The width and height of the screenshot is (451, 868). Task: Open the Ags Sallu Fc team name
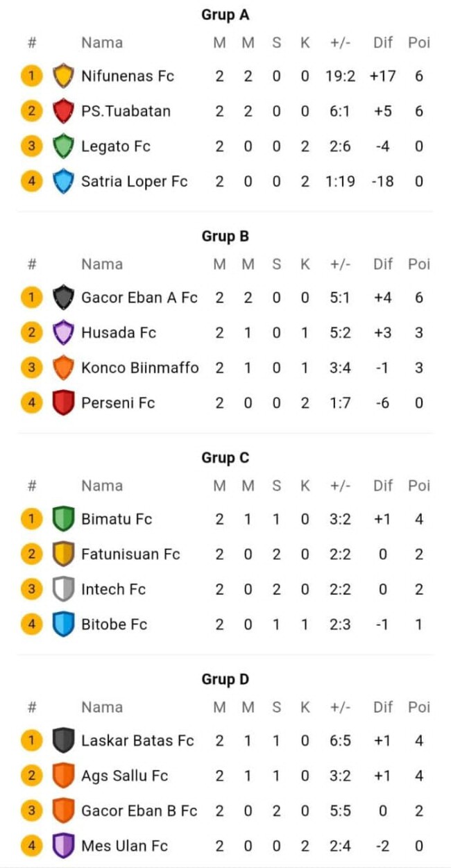coord(125,776)
